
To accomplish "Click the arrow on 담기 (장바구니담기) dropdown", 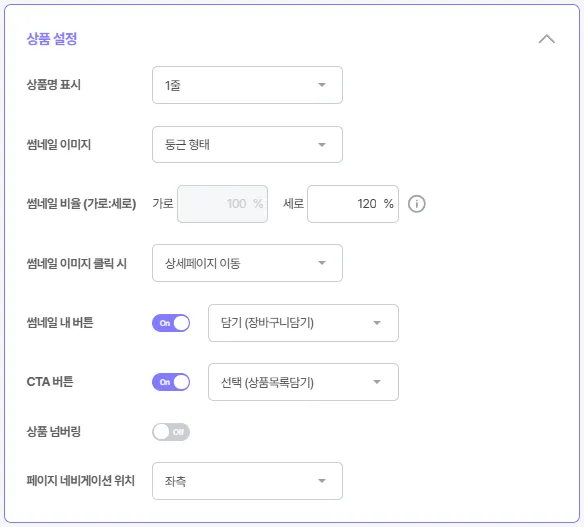I will tap(377, 323).
